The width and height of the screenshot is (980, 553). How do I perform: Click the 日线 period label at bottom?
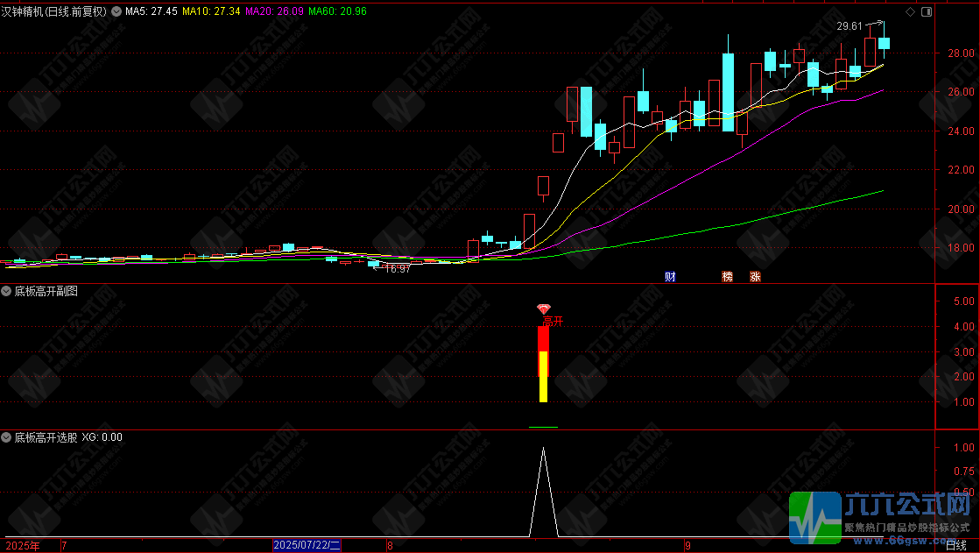point(955,546)
